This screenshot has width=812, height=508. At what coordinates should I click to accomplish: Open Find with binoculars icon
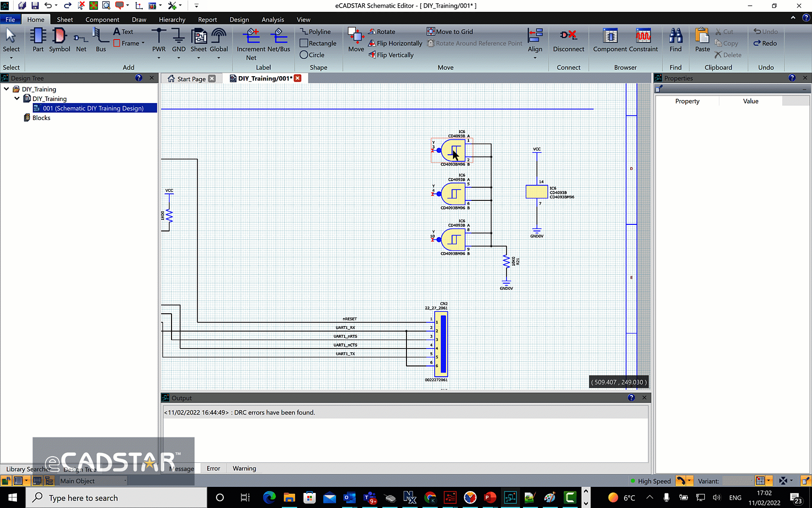pyautogui.click(x=676, y=40)
